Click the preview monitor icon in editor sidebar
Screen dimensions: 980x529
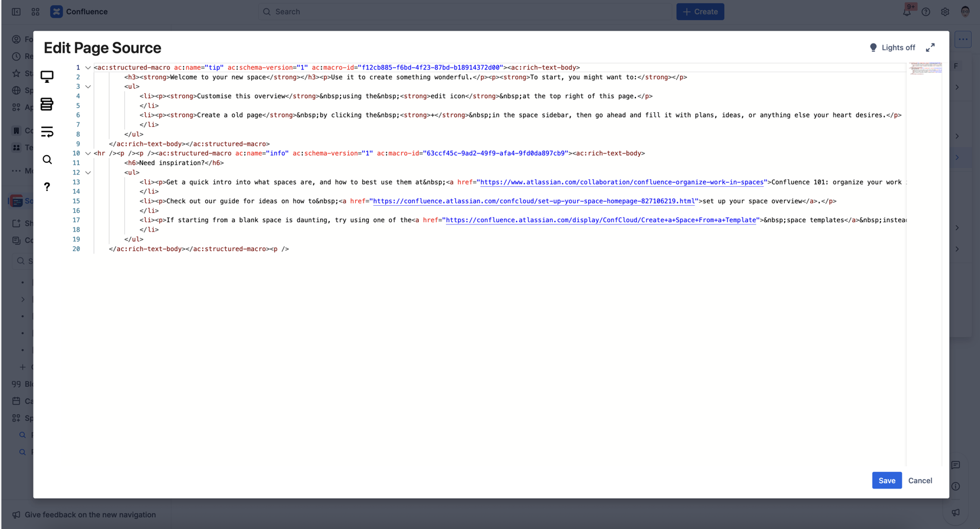pyautogui.click(x=47, y=76)
